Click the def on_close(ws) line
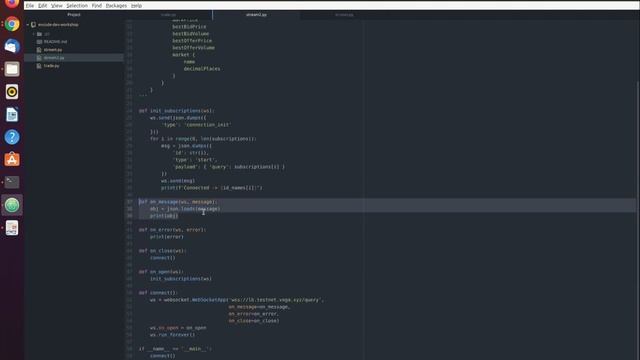 point(162,251)
